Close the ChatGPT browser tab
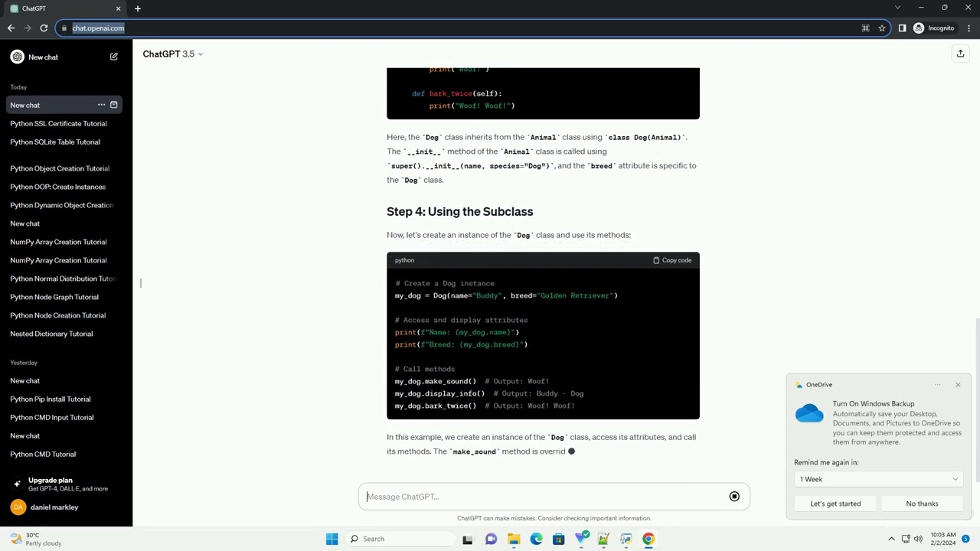The height and width of the screenshot is (551, 980). point(118,8)
